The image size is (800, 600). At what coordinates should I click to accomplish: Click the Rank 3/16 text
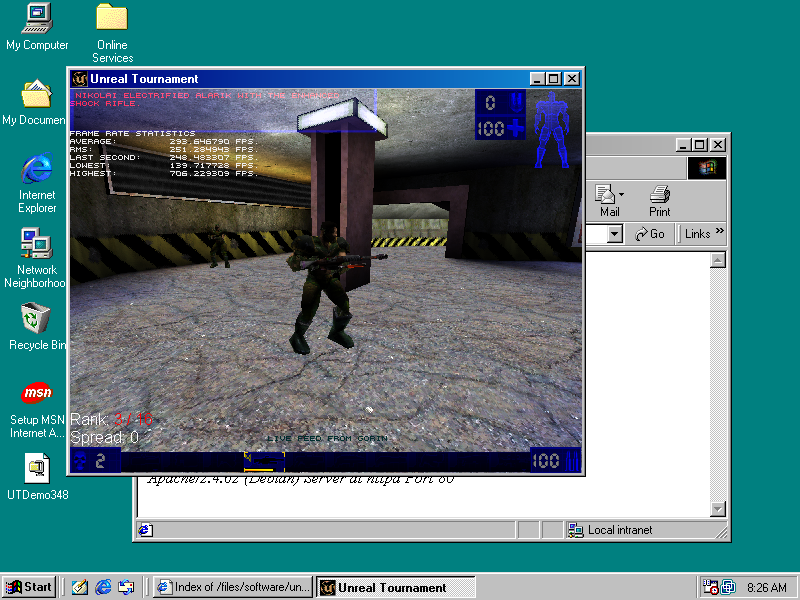pos(111,419)
